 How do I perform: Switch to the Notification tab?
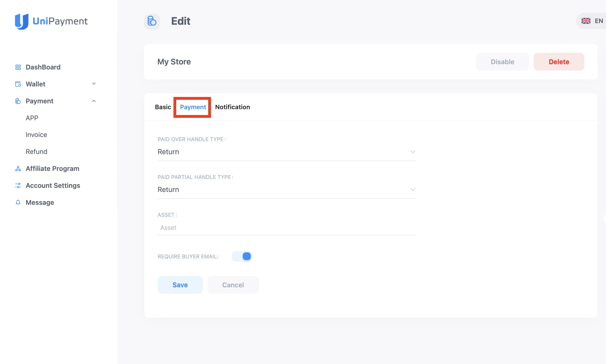pos(232,107)
